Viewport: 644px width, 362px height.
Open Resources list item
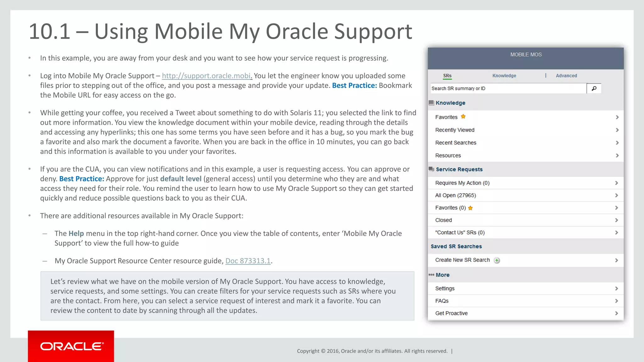pyautogui.click(x=526, y=156)
